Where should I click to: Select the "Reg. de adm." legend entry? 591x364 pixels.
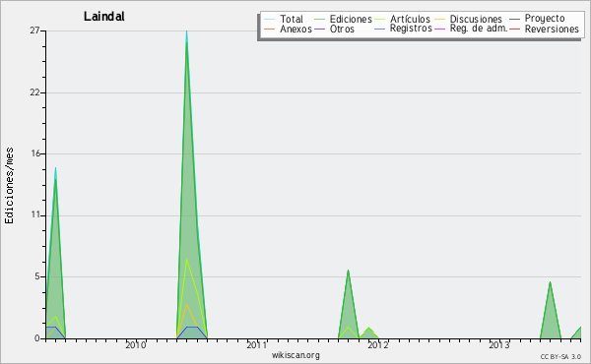(479, 29)
